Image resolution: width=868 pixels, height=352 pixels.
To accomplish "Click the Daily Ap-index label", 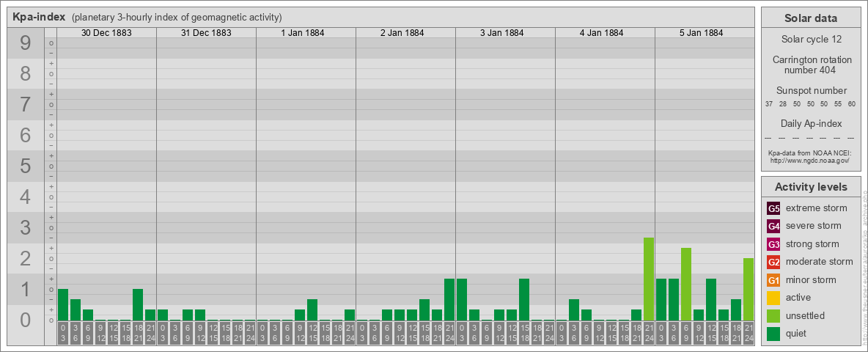I will (811, 123).
